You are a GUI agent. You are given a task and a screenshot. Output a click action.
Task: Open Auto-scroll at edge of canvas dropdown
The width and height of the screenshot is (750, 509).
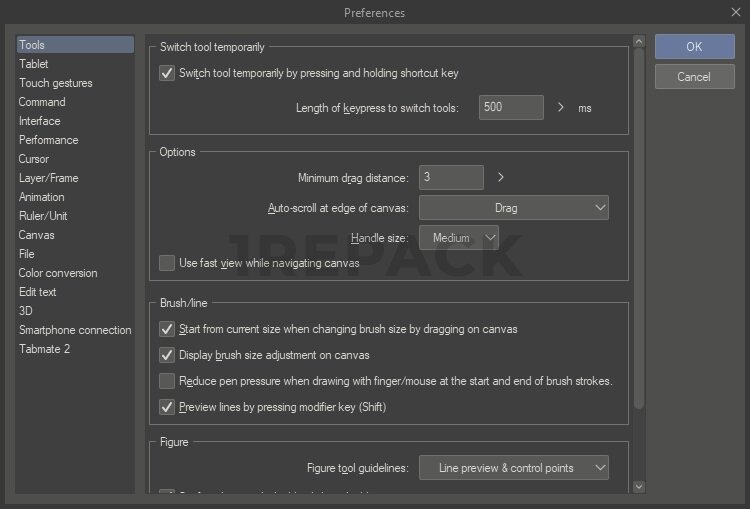[x=513, y=208]
